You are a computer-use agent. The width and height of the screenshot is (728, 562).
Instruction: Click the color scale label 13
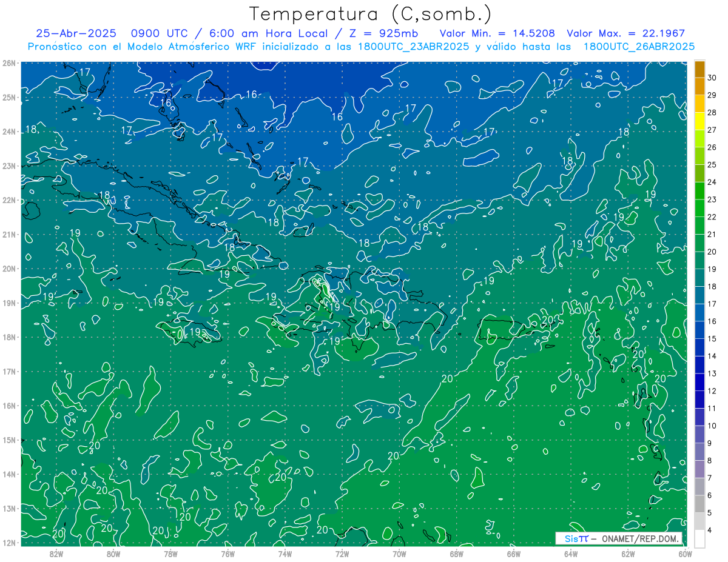point(712,373)
